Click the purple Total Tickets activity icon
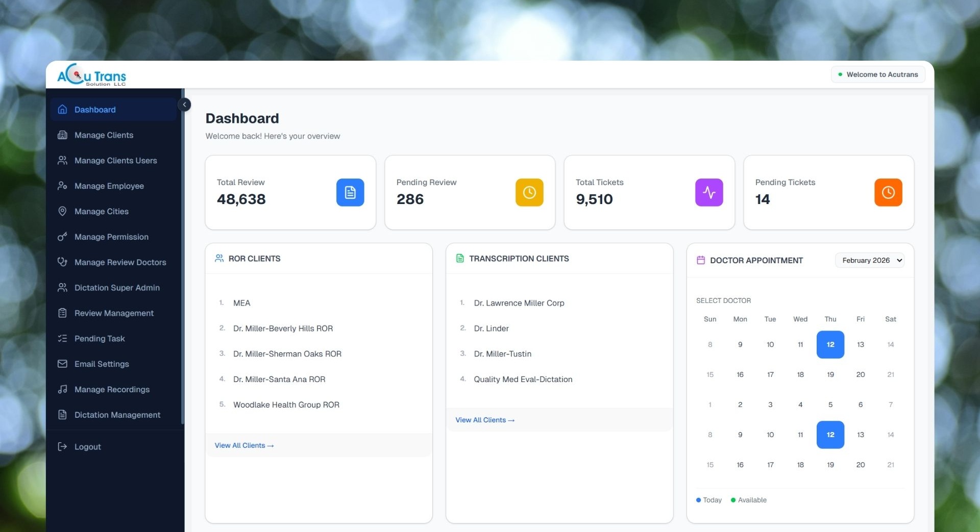The height and width of the screenshot is (532, 980). [709, 192]
